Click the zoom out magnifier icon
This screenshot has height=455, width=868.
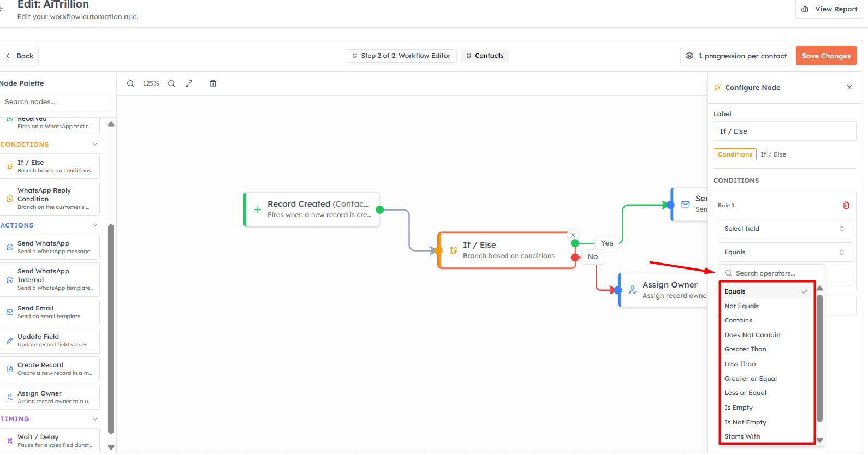click(x=171, y=83)
